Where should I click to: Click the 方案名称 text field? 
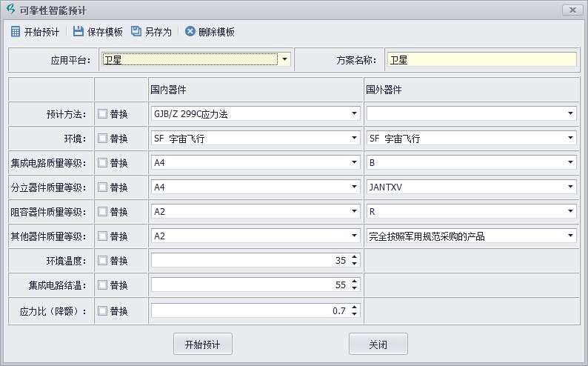[x=481, y=60]
